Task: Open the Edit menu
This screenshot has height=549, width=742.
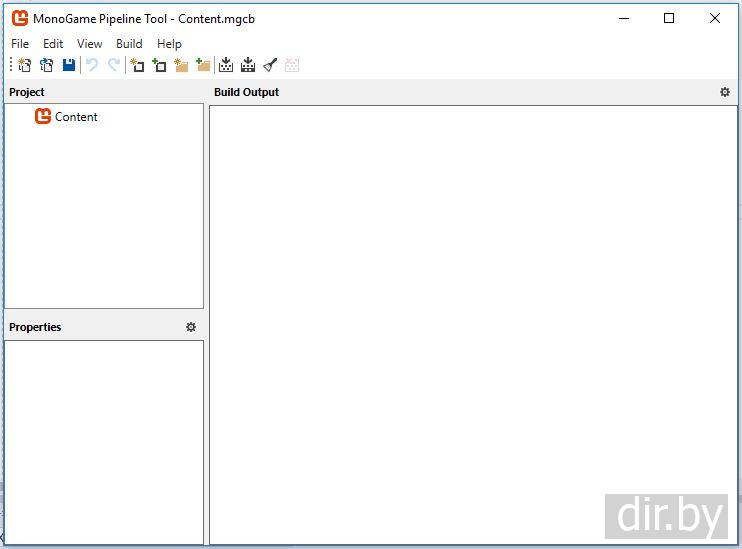Action: point(53,44)
